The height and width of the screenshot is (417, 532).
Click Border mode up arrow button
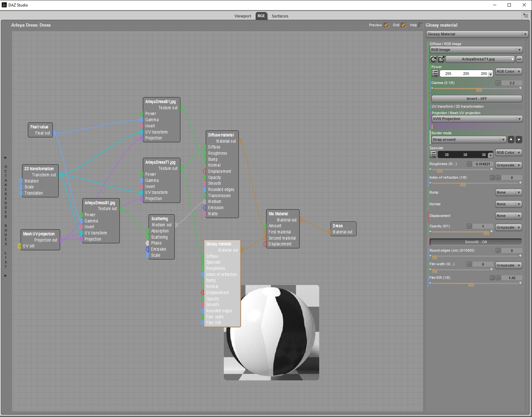tap(511, 139)
